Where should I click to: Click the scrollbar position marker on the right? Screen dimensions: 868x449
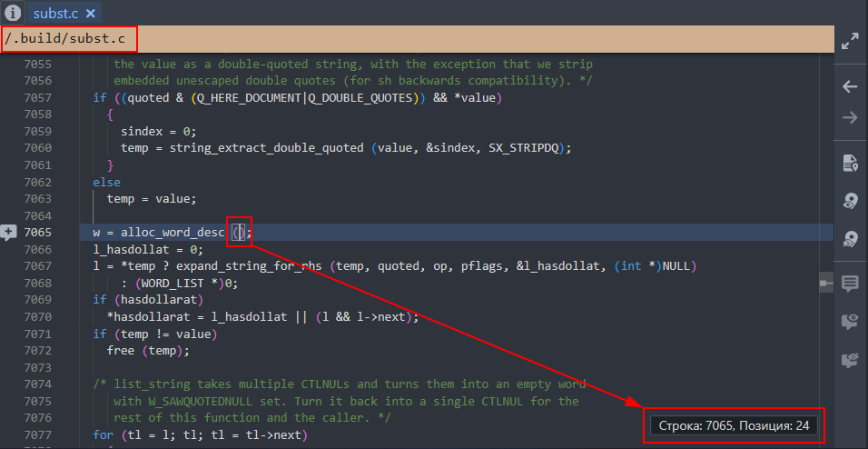825,284
